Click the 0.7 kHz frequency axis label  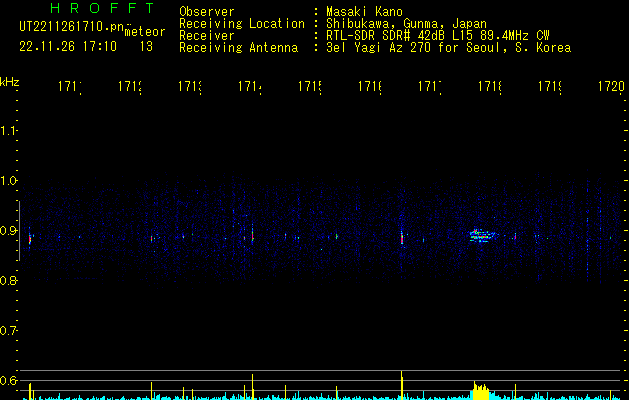(x=10, y=331)
